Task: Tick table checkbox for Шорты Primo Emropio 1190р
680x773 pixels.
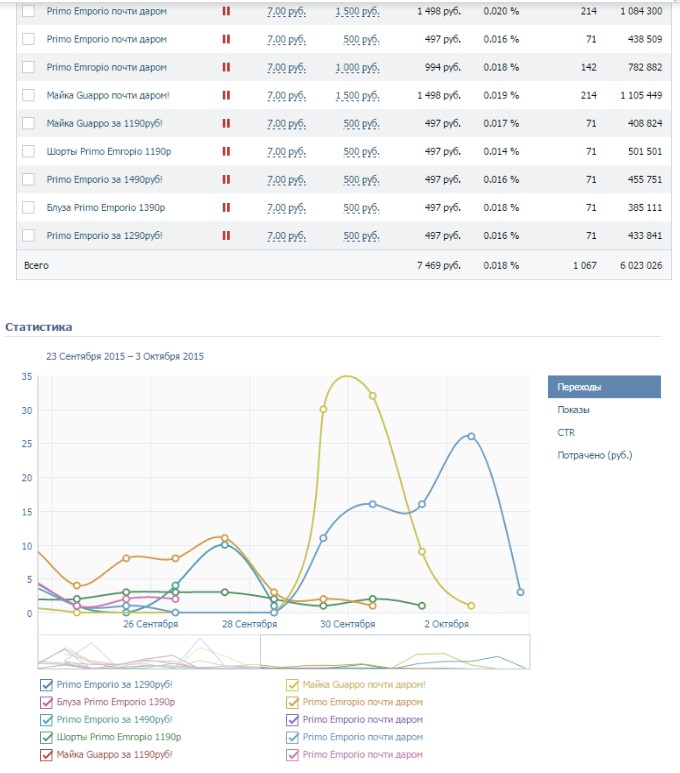Action: [29, 151]
